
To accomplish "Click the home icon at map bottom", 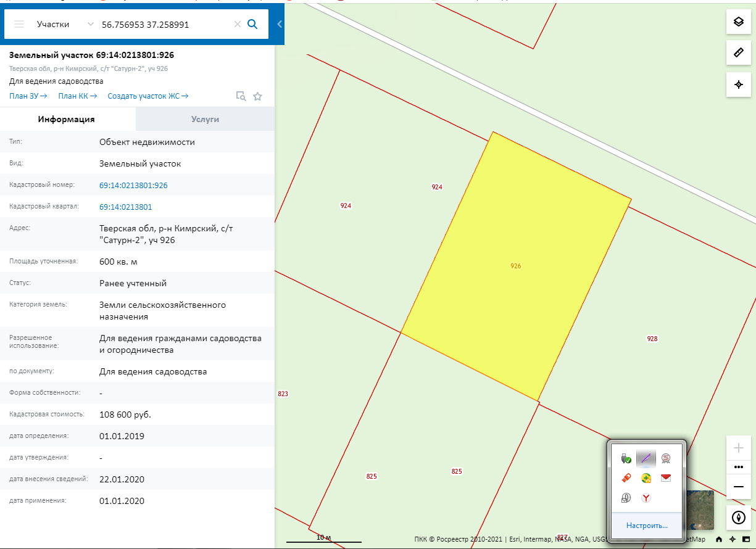I will (720, 539).
